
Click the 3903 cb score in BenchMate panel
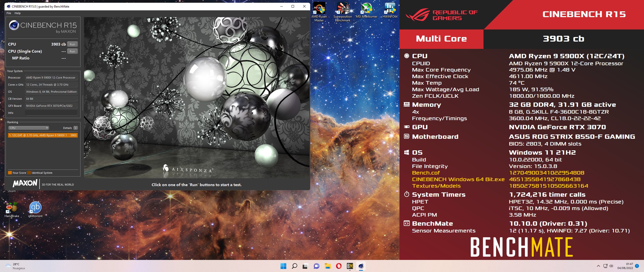(563, 39)
